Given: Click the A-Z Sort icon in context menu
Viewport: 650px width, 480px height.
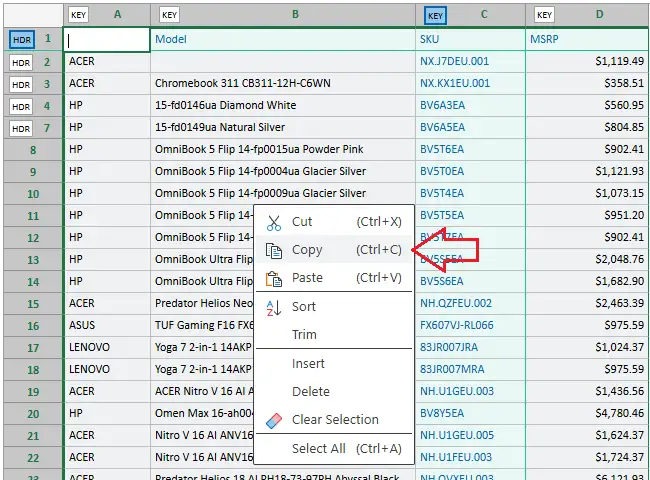Looking at the screenshot, I should 274,308.
